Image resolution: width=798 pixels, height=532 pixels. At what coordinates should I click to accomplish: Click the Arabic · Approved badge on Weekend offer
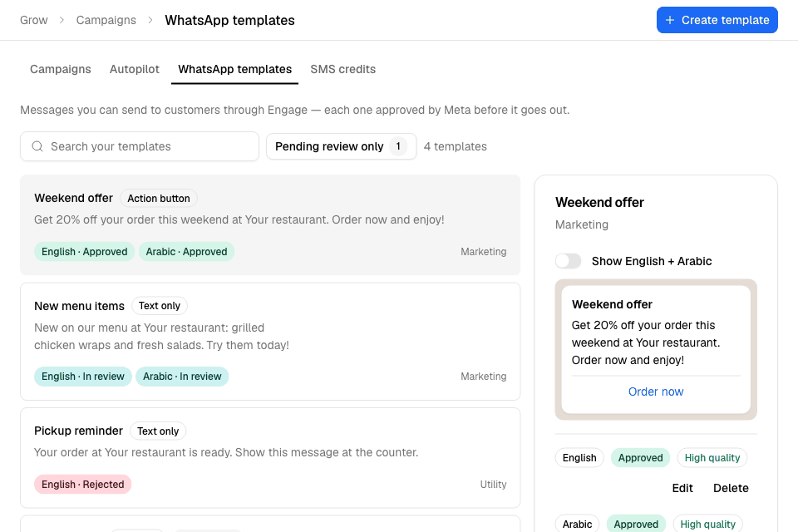[186, 252]
